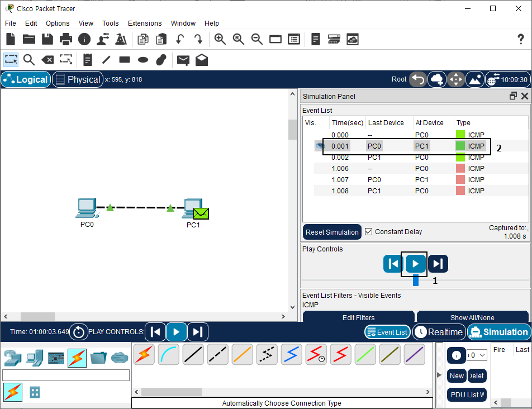532x409 pixels.
Task: Click the Copy toolbar icon
Action: click(143, 39)
